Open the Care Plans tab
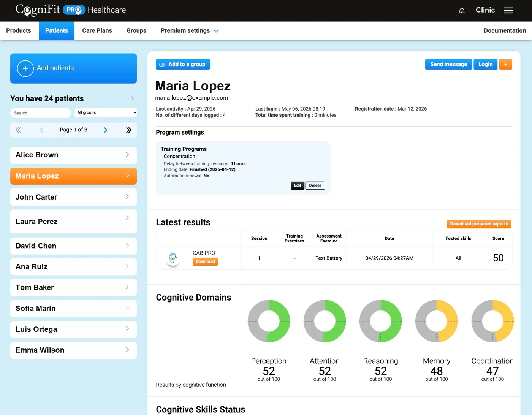532x415 pixels. (x=97, y=31)
